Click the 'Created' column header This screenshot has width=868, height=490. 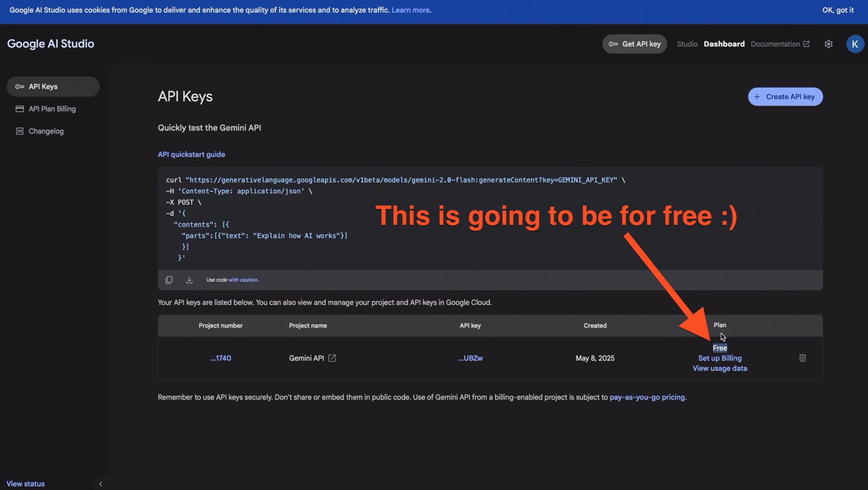pyautogui.click(x=595, y=326)
